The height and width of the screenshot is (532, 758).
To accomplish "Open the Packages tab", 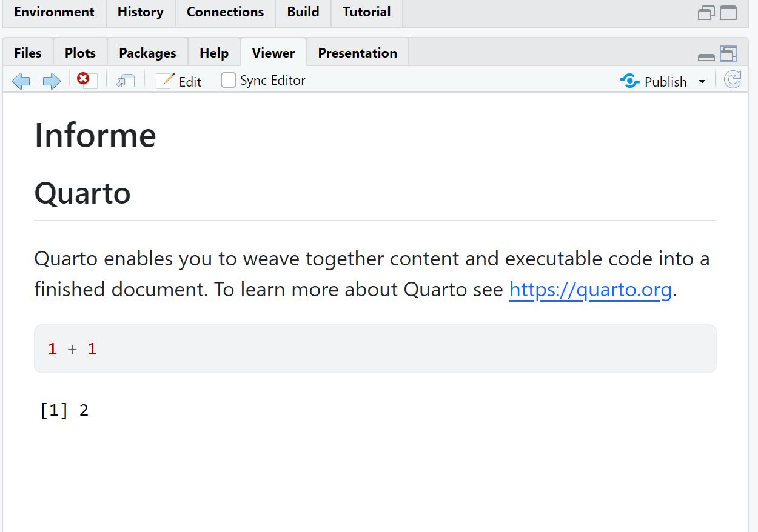I will 147,53.
